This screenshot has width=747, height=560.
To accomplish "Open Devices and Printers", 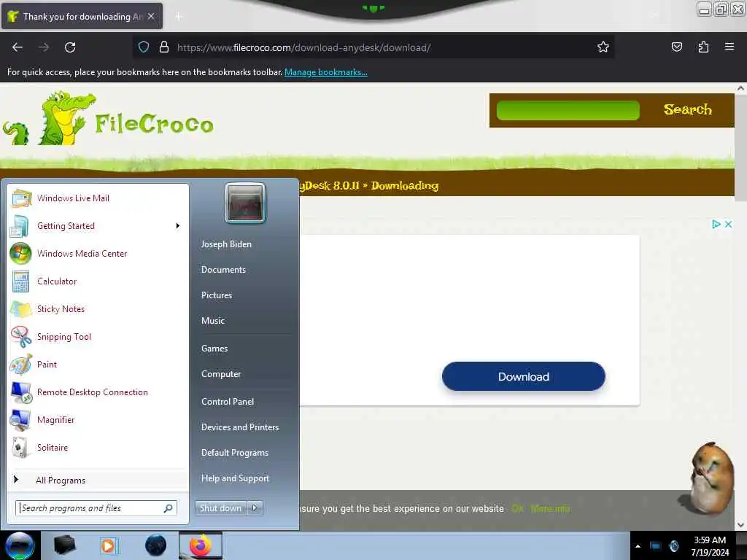I will click(239, 427).
